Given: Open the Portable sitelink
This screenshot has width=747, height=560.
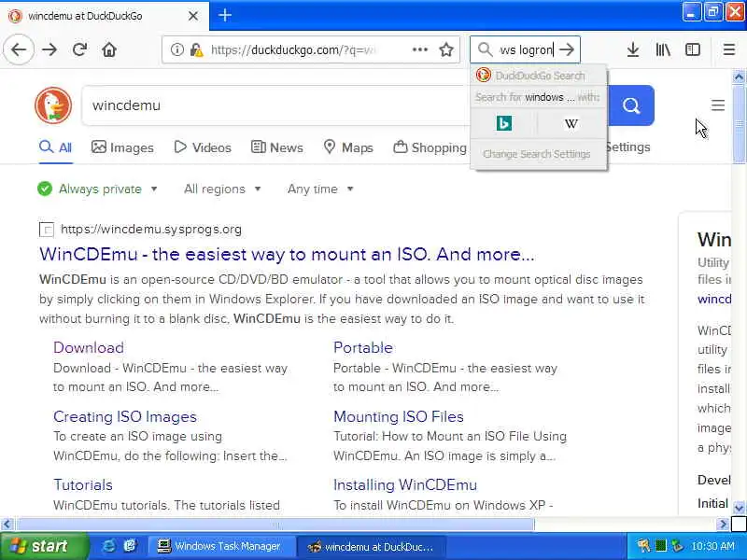Looking at the screenshot, I should pyautogui.click(x=363, y=347).
